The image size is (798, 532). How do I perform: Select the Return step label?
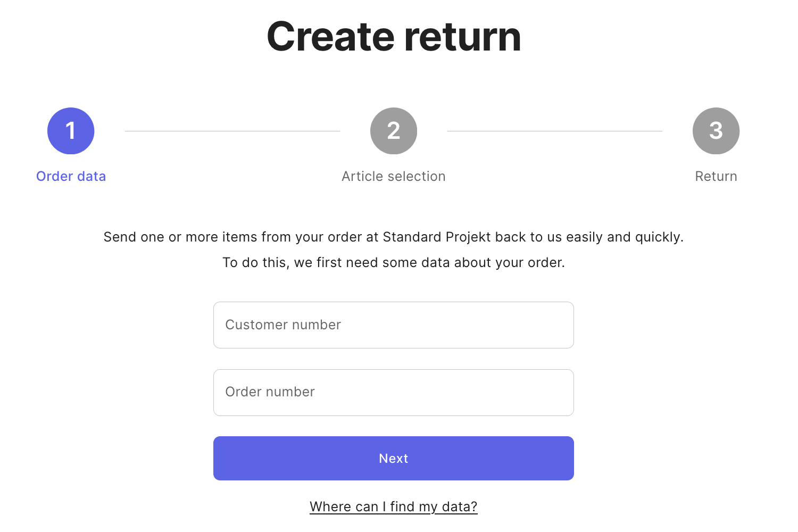716,176
